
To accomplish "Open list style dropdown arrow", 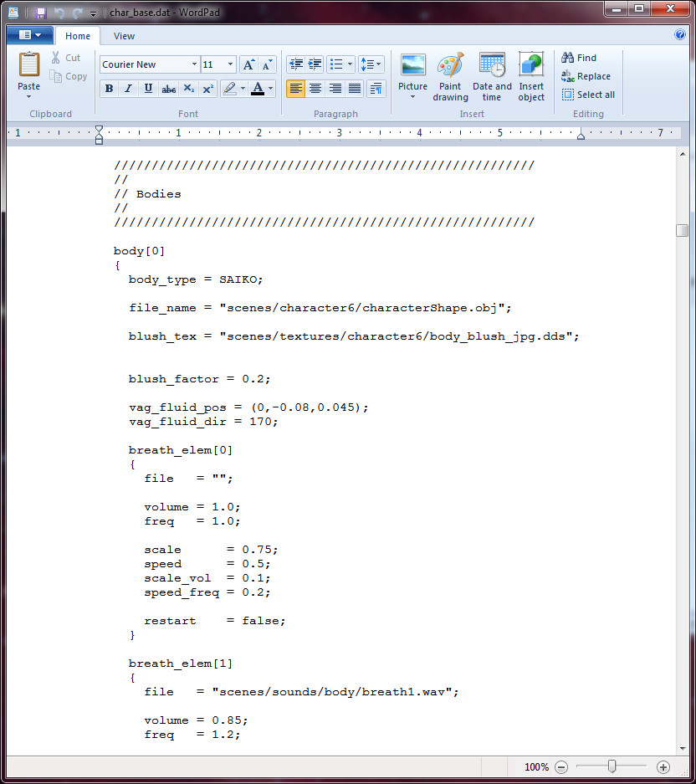I will click(350, 64).
